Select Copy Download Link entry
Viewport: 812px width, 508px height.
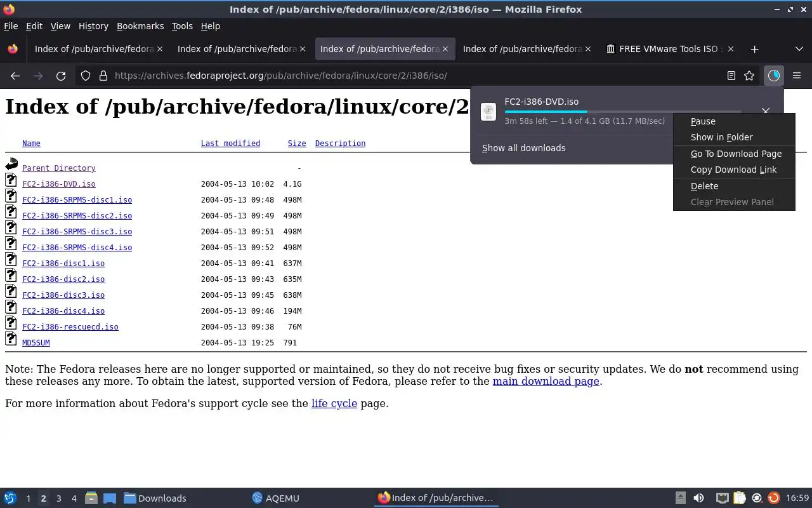(734, 170)
